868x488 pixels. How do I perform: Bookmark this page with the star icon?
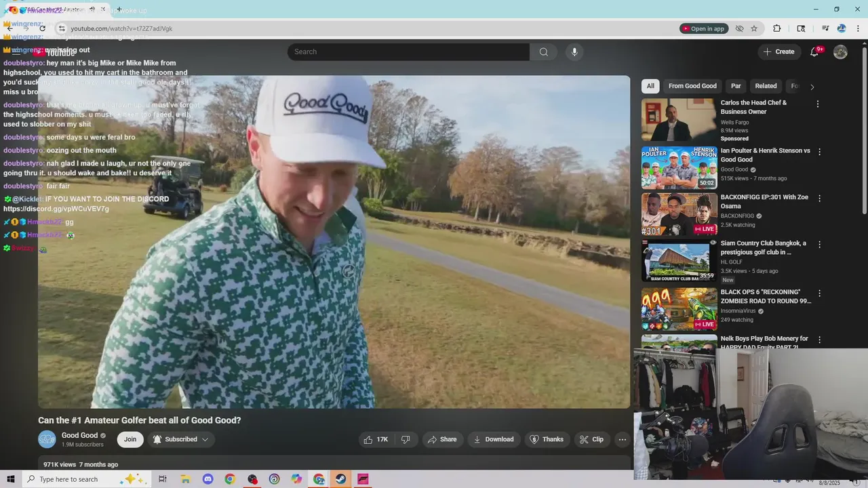coord(754,28)
